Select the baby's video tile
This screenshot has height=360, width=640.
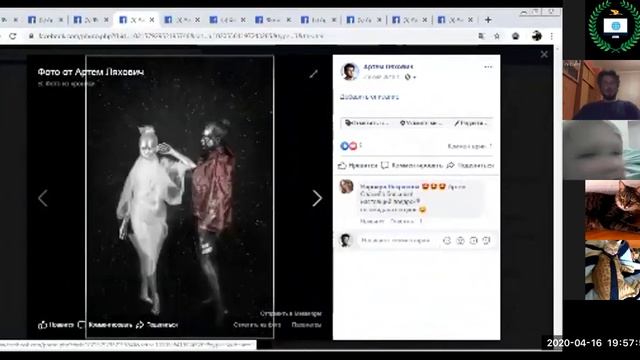coord(601,150)
